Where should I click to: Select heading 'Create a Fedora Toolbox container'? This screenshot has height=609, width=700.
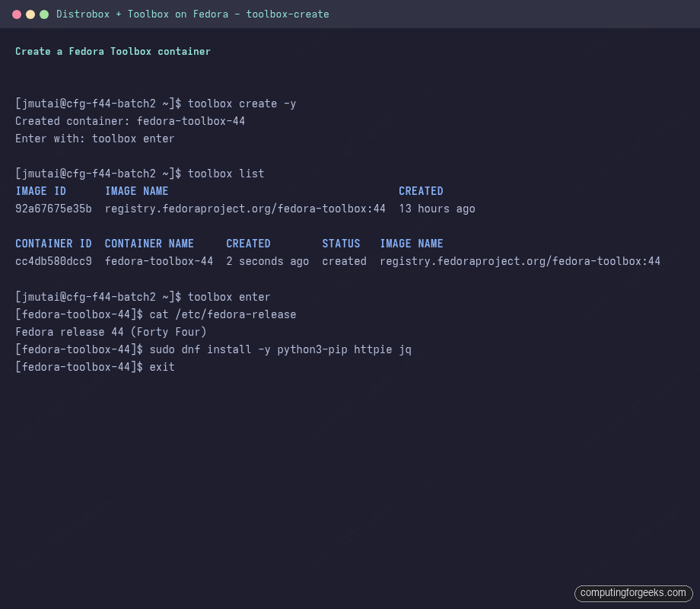[113, 51]
